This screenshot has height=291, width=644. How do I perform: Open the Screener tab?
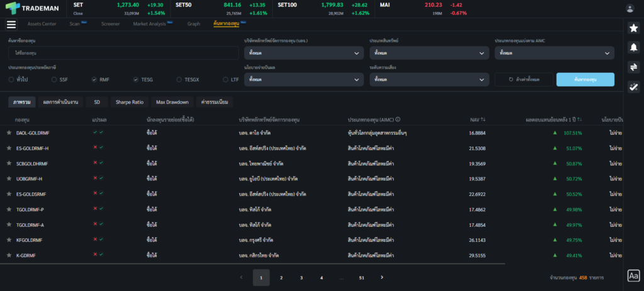[111, 24]
